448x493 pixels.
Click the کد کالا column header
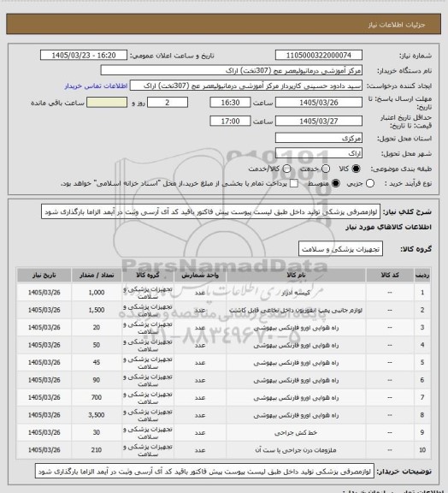pyautogui.click(x=390, y=275)
